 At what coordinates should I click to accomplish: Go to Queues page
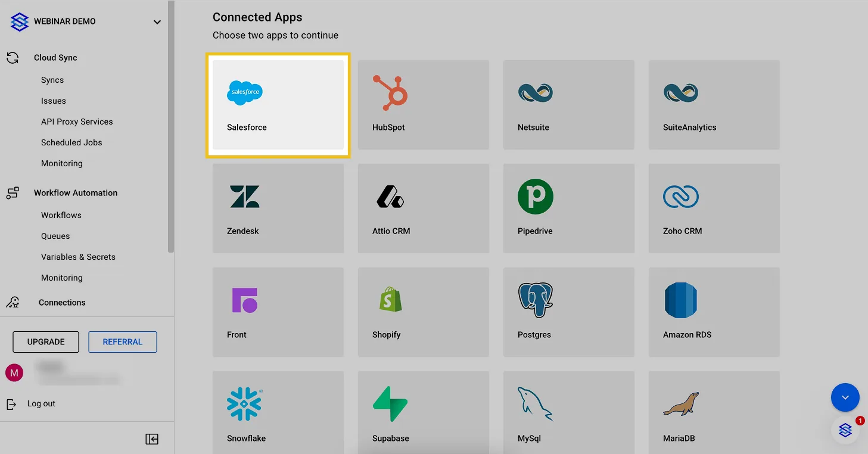(55, 236)
